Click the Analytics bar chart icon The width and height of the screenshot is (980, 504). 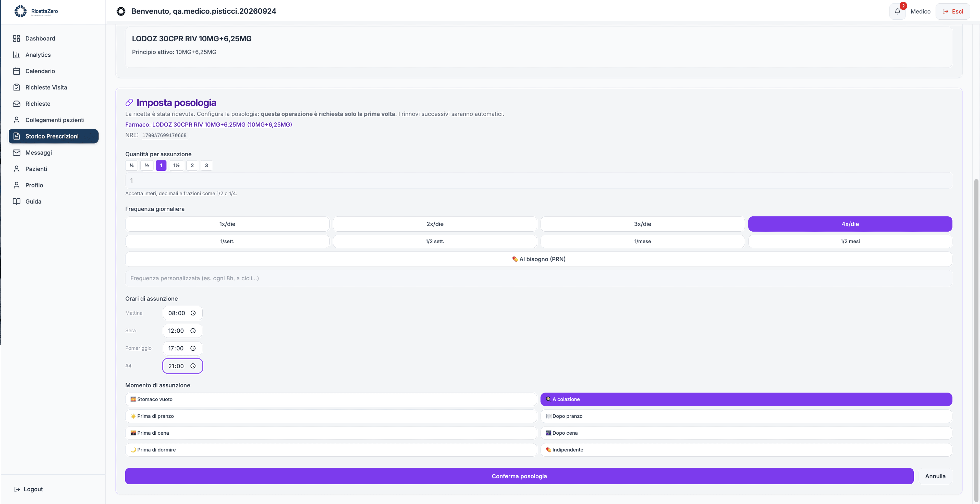tap(16, 55)
